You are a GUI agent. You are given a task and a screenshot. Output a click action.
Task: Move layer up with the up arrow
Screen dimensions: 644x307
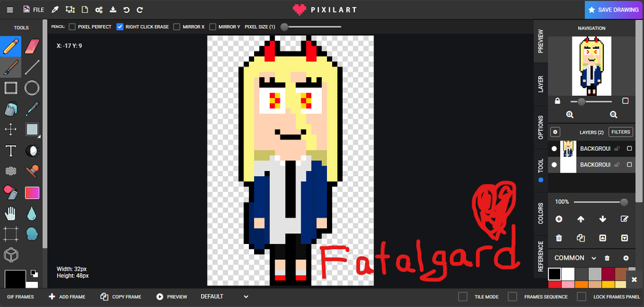tap(581, 219)
